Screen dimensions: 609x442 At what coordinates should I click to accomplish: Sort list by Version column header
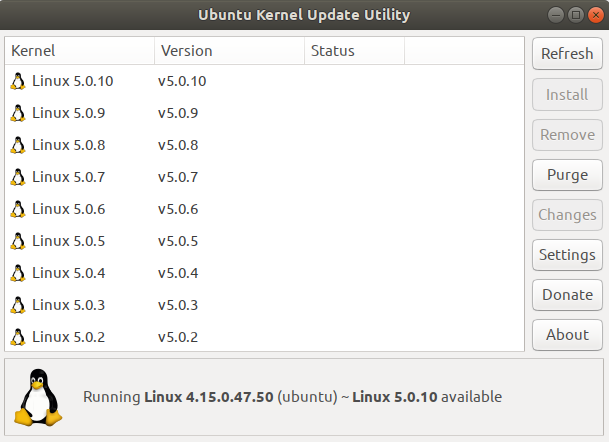tap(229, 51)
